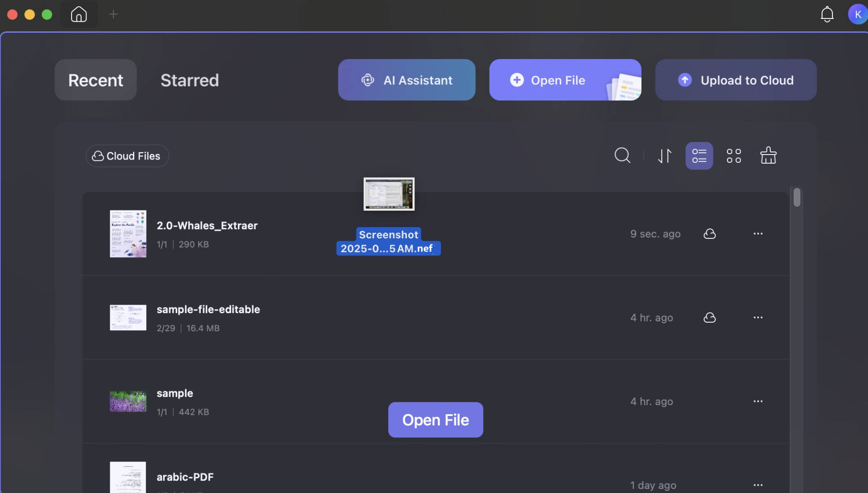Open more options for 2.0-Whales_Extraer
868x493 pixels.
click(x=758, y=233)
